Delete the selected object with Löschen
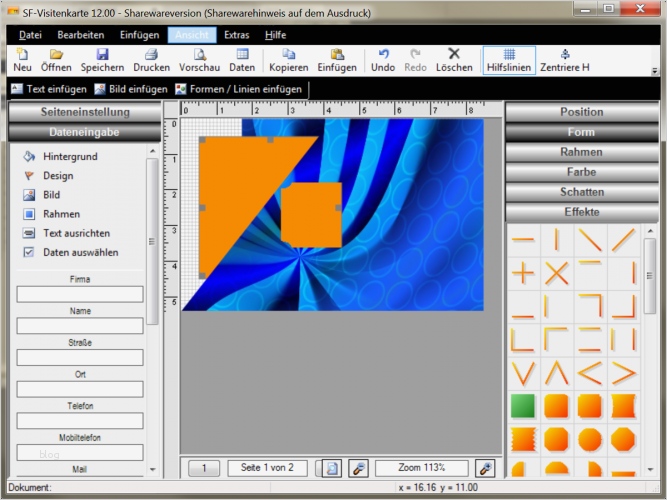 tap(454, 60)
